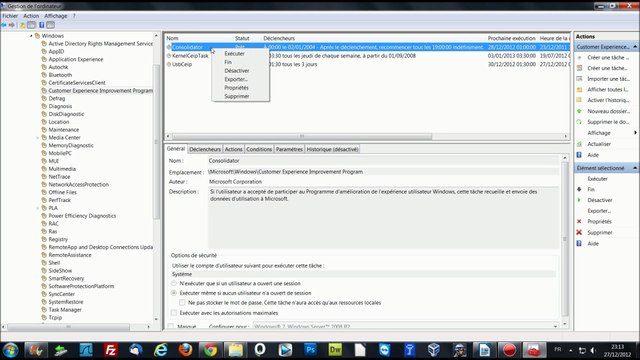Toggle 'Exécuter avec les autorisations maximales' checkbox
This screenshot has width=640, height=360.
click(174, 313)
